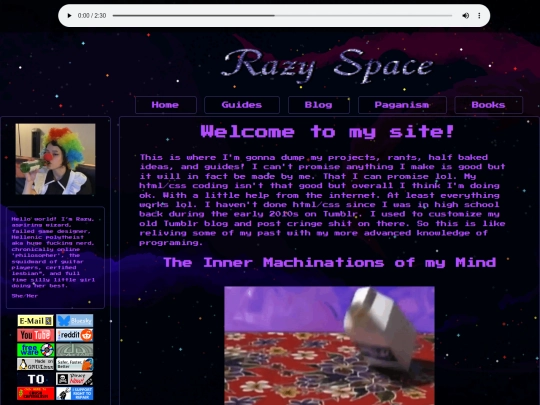This screenshot has height=405, width=540.
Task: Mute the audio player volume
Action: (465, 15)
